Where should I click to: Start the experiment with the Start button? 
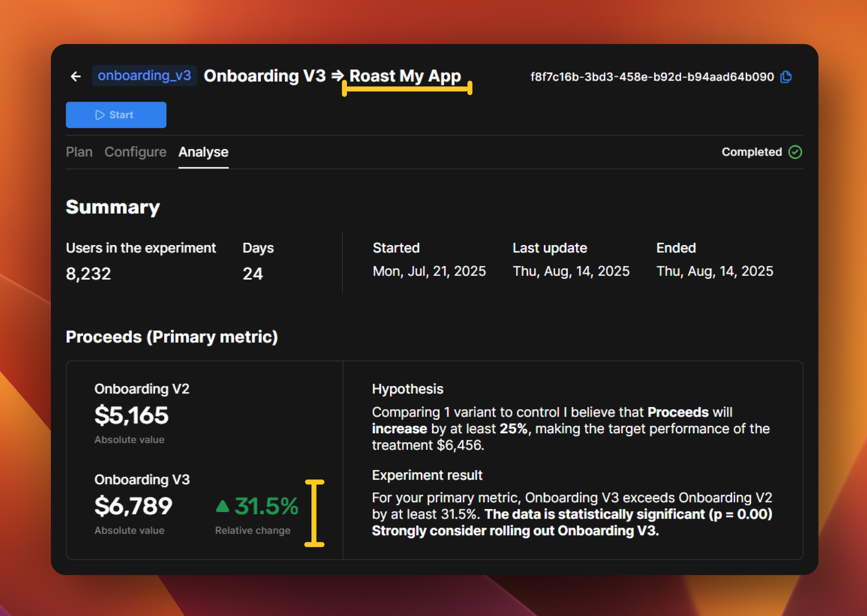116,115
